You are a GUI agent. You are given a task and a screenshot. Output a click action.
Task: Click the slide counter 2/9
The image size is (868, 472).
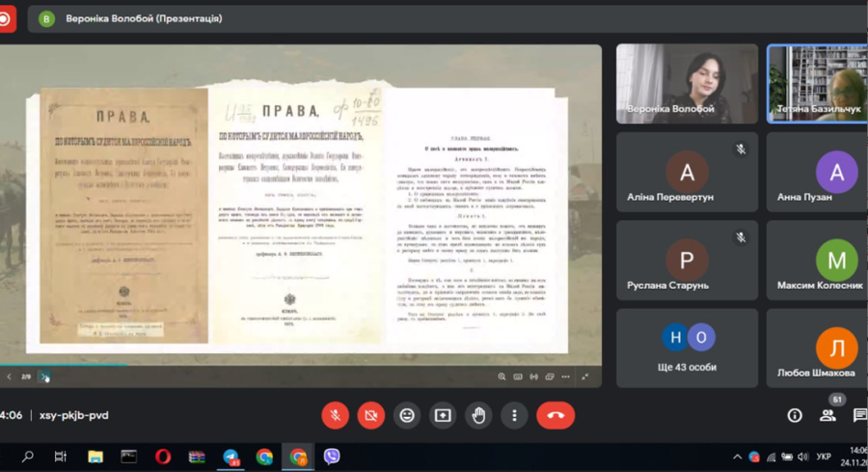point(26,376)
